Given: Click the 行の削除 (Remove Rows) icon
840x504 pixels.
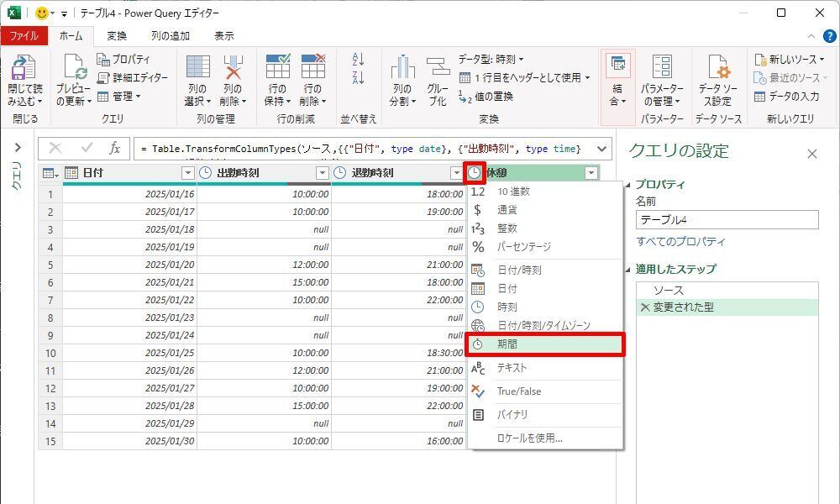Looking at the screenshot, I should point(312,69).
